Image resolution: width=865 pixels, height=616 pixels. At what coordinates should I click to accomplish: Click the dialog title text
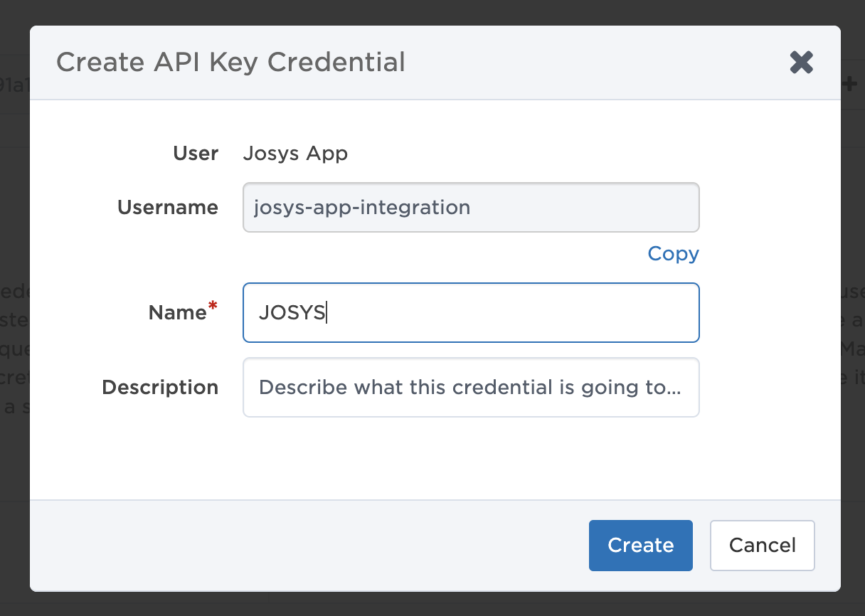(x=230, y=63)
